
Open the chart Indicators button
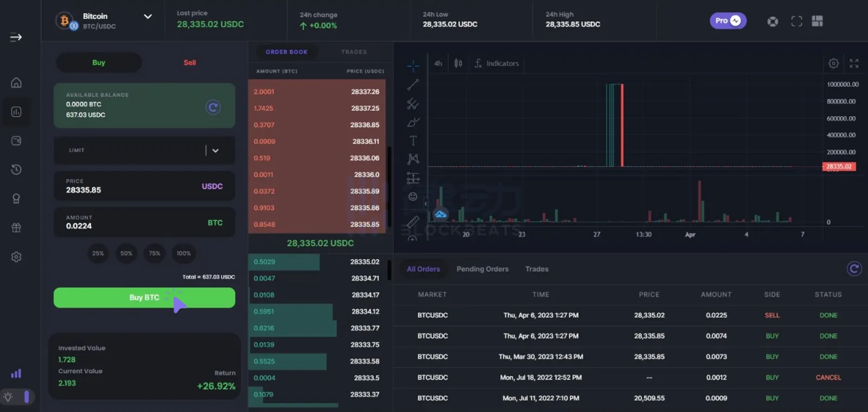[x=496, y=63]
